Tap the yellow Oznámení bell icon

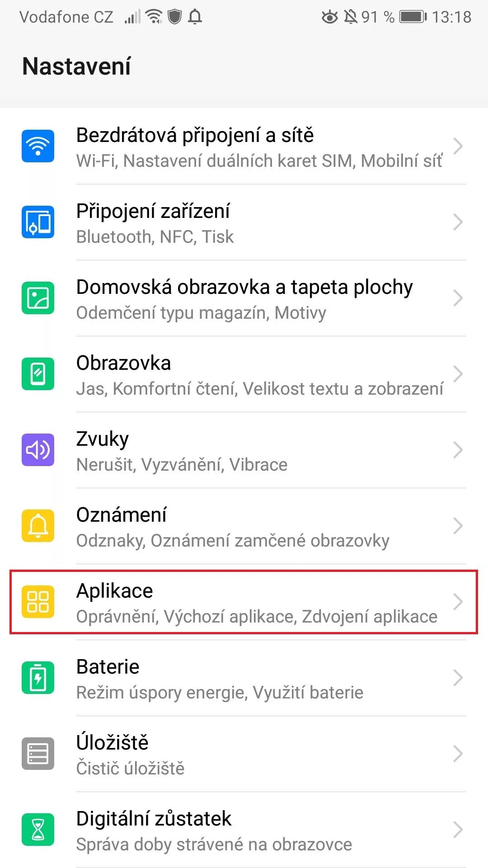coord(38,526)
